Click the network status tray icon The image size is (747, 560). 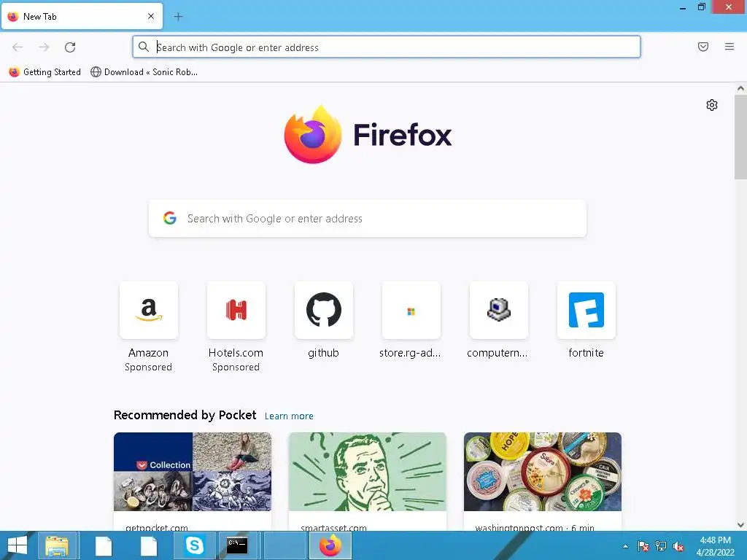tap(661, 546)
